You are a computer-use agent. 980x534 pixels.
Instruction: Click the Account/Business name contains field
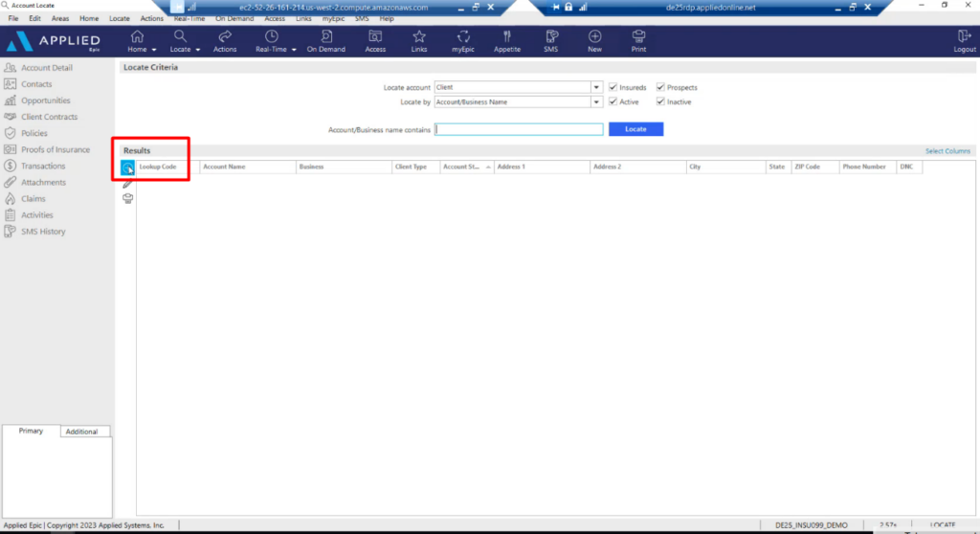pos(519,129)
